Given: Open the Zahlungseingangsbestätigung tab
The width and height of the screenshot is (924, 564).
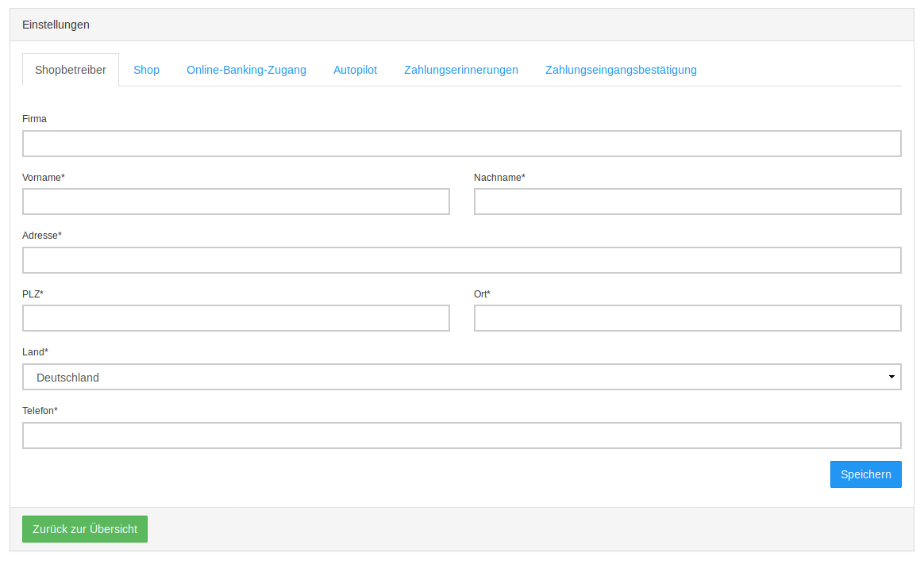Looking at the screenshot, I should 621,70.
